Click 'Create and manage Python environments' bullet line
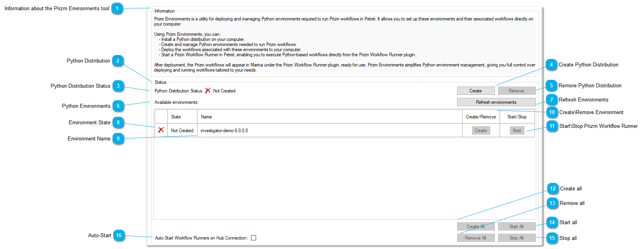644x249 pixels. (228, 44)
